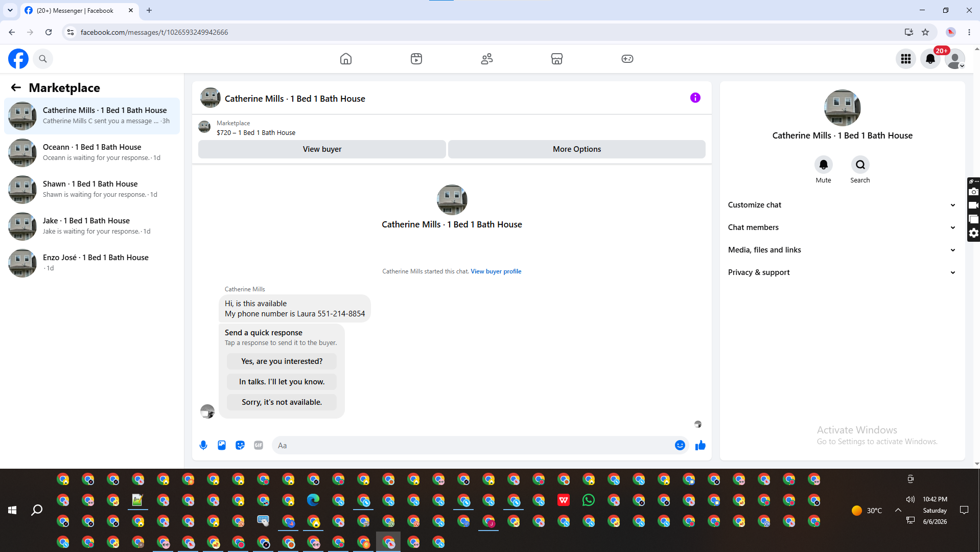Select the Jake conversation
Screen dimensions: 980x552
92,226
